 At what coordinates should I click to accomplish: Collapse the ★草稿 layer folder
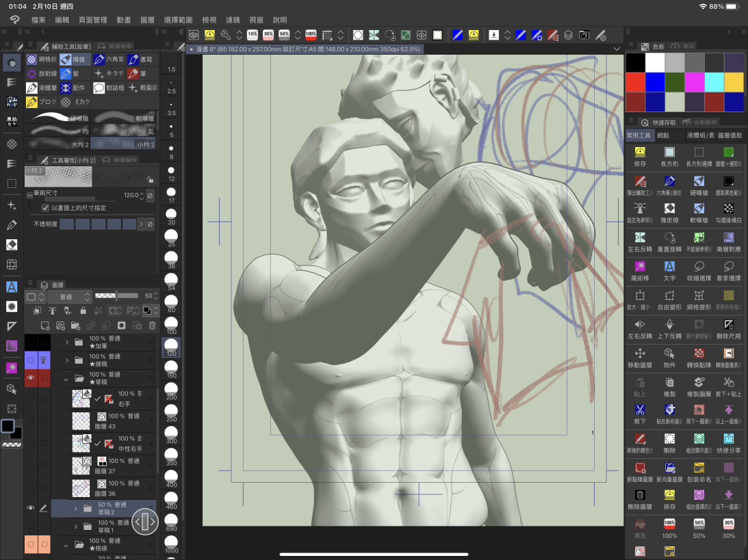coord(66,379)
